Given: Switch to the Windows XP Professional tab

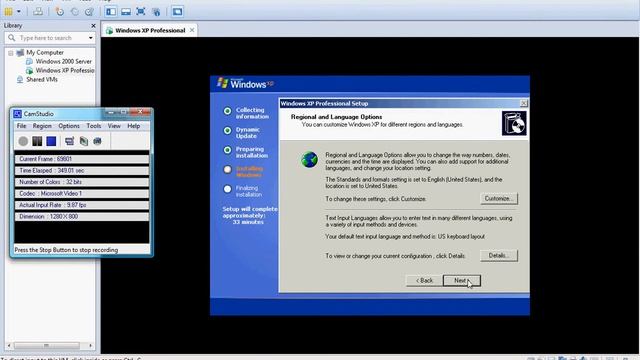Looking at the screenshot, I should [150, 30].
